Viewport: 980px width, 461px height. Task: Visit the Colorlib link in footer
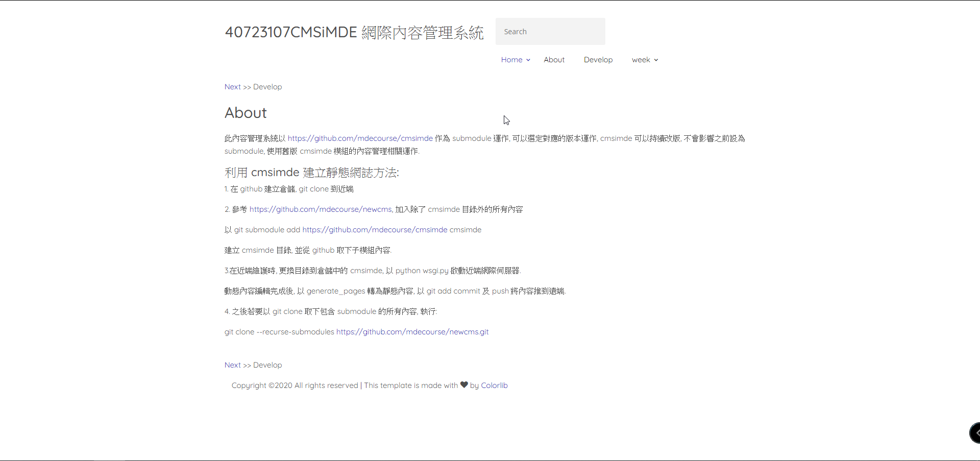pos(494,385)
